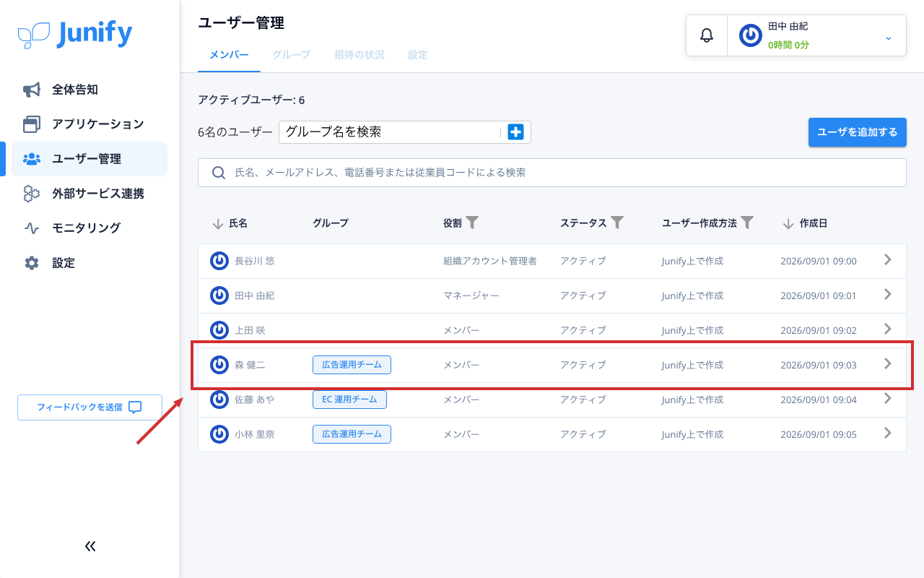Select ユーザー管理 people icon in sidebar

(32, 159)
